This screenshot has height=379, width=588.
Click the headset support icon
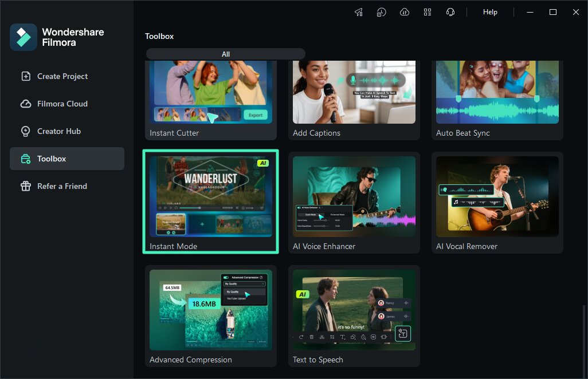tap(450, 13)
